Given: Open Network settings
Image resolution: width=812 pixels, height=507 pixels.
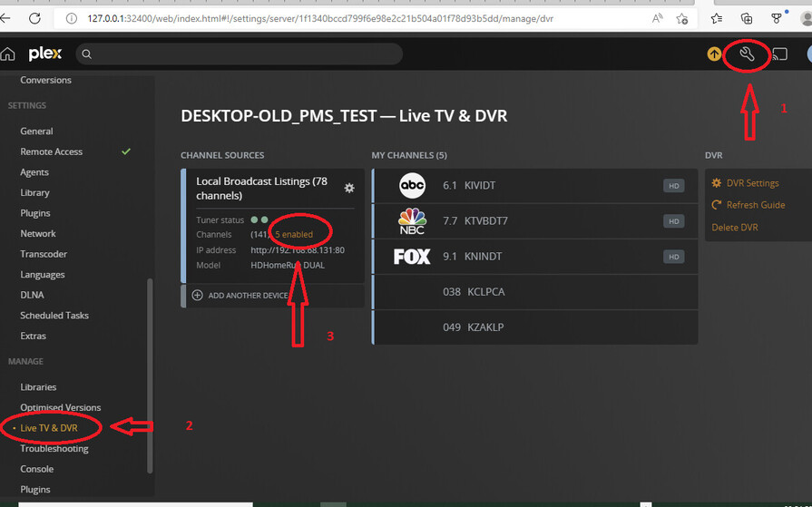Looking at the screenshot, I should click(38, 234).
